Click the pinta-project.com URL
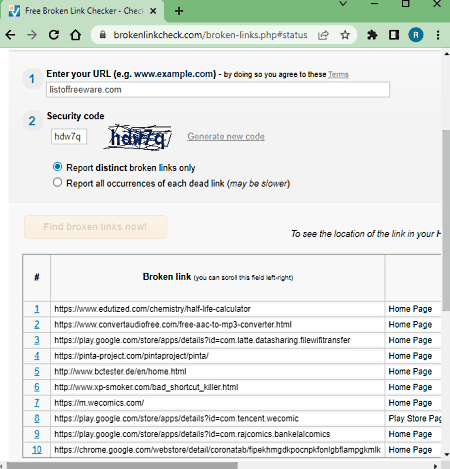450x469 pixels. click(x=132, y=356)
